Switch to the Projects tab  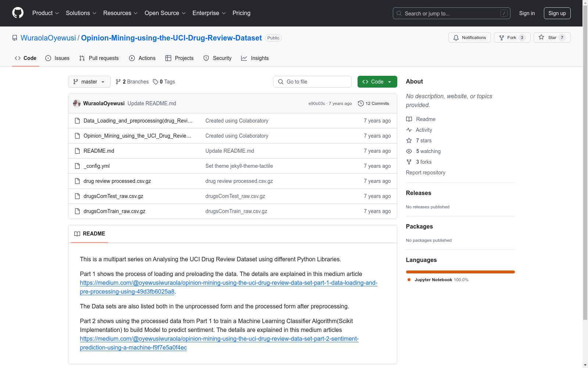pyautogui.click(x=179, y=58)
